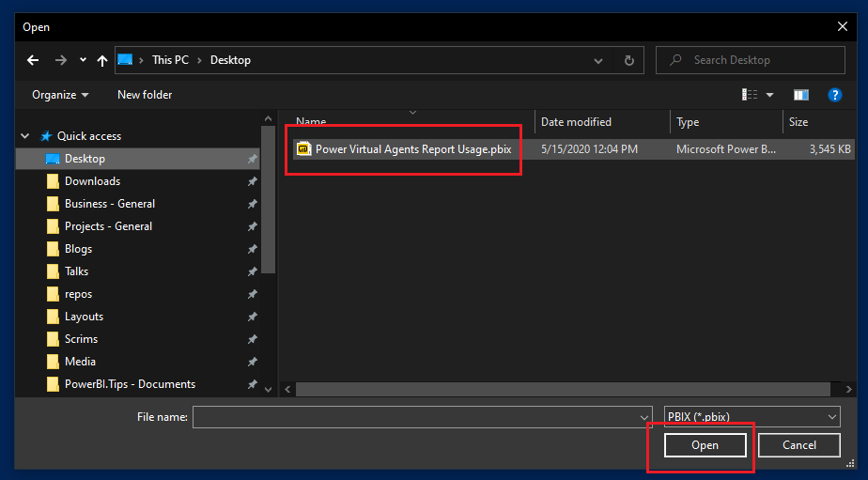This screenshot has height=480, width=868.
Task: Select Desktop in the navigation pane
Action: [85, 159]
